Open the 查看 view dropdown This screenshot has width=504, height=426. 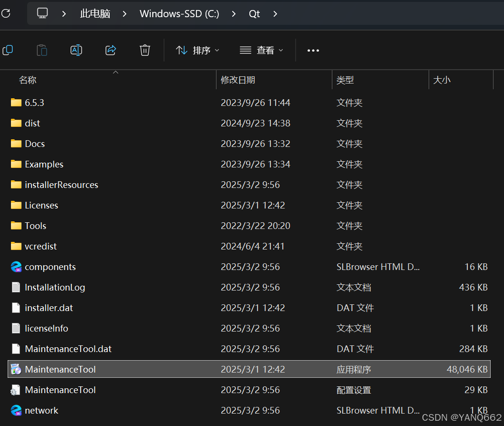(x=262, y=51)
